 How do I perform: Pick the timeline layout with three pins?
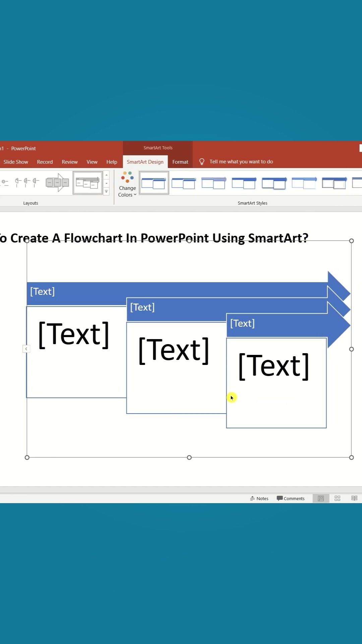click(x=27, y=182)
